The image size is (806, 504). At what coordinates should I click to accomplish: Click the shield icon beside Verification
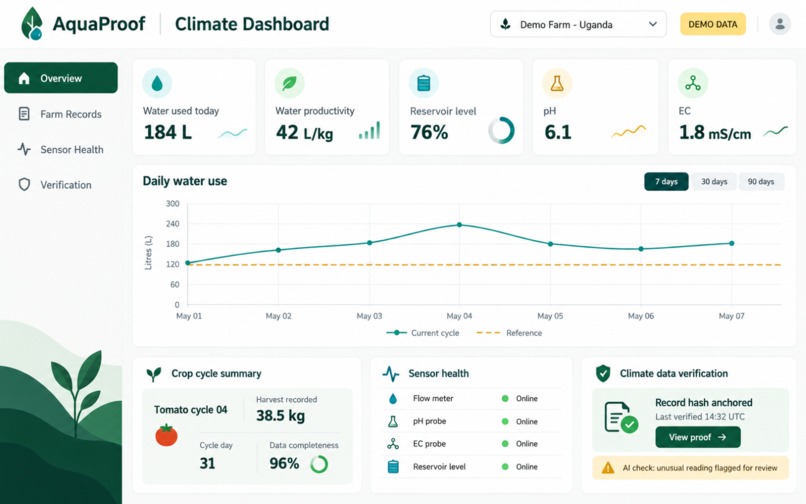pyautogui.click(x=24, y=185)
